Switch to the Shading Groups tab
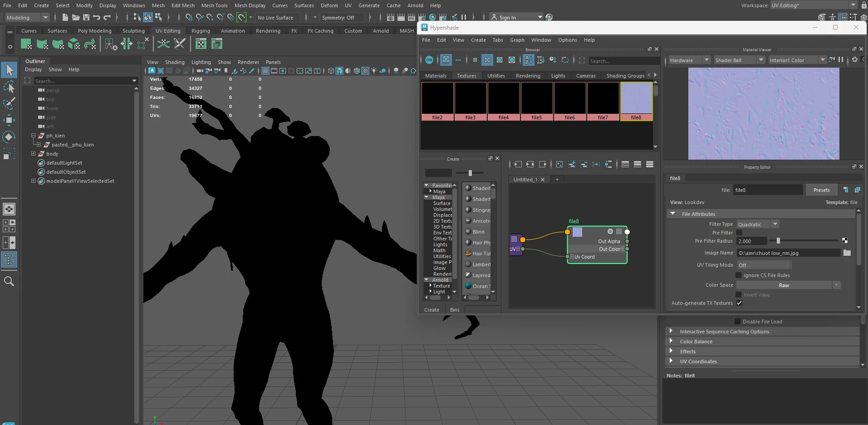 pos(625,76)
